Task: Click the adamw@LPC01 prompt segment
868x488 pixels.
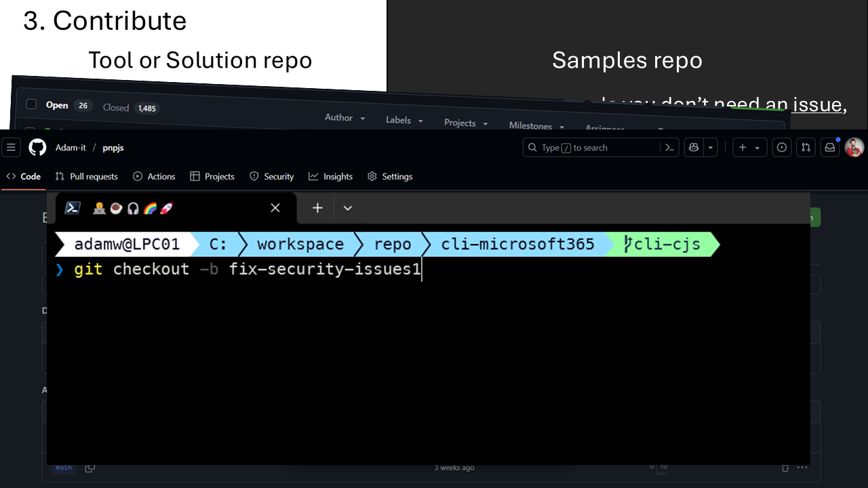Action: tap(127, 244)
